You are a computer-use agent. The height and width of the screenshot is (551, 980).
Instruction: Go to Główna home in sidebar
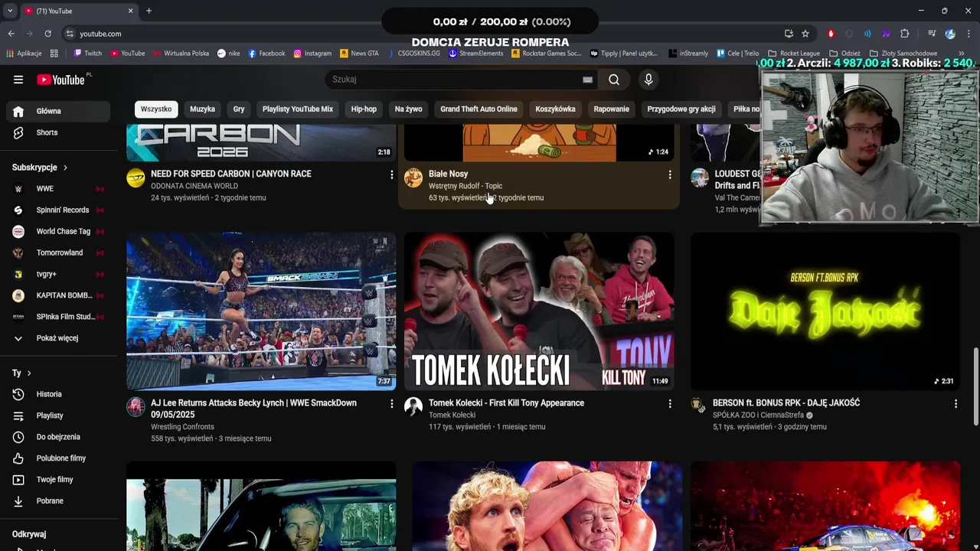point(58,111)
